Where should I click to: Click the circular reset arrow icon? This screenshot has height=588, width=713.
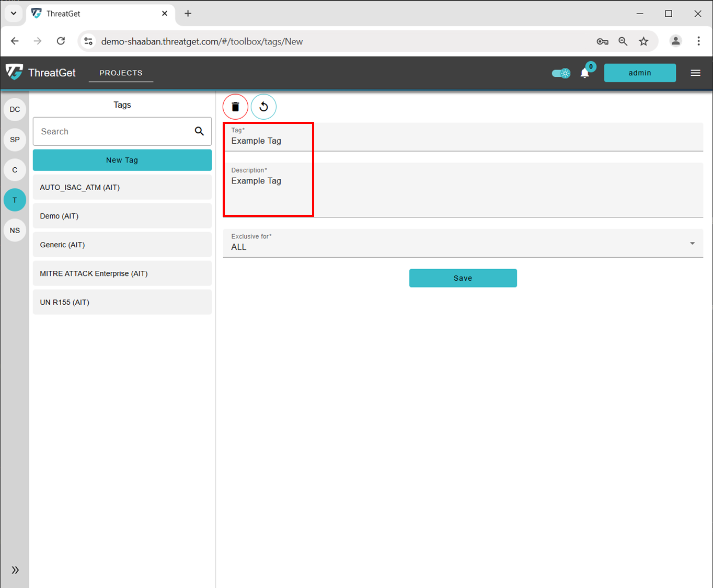[263, 107]
